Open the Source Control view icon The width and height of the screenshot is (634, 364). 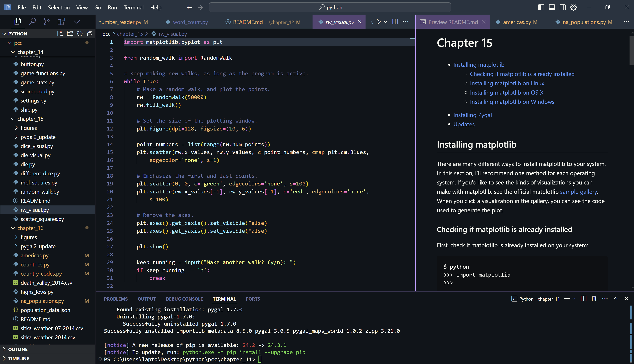[47, 22]
